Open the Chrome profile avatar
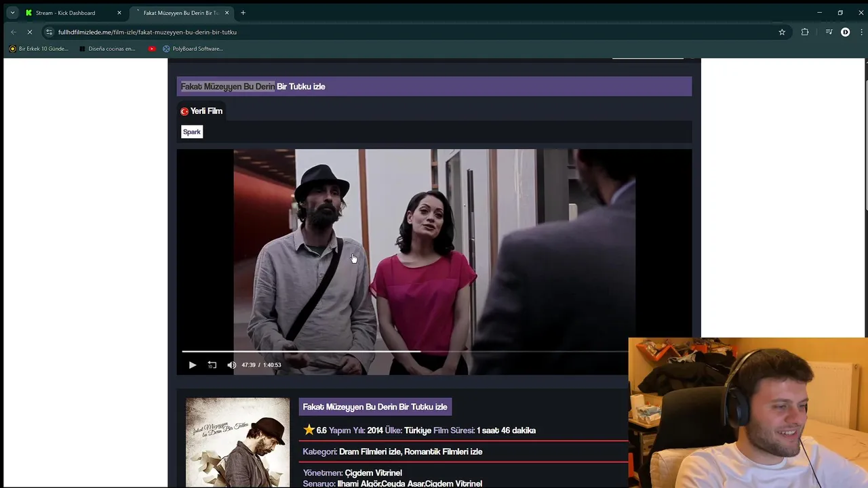868x488 pixels. point(845,32)
